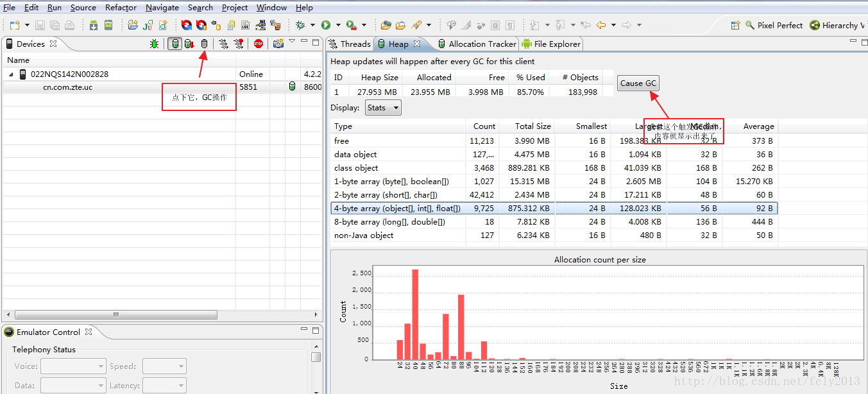Switch to the Hierarchy View perspective
The width and height of the screenshot is (868, 394).
[x=837, y=26]
